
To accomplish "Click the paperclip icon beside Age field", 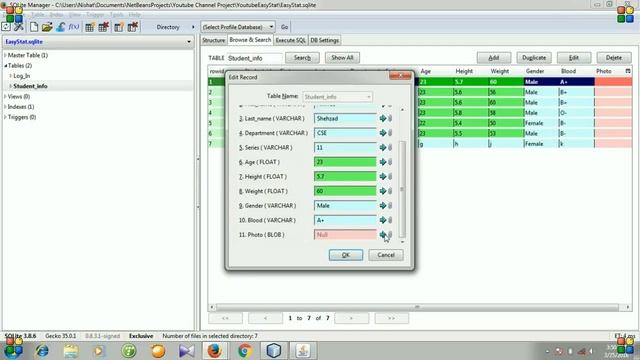I will tap(390, 162).
